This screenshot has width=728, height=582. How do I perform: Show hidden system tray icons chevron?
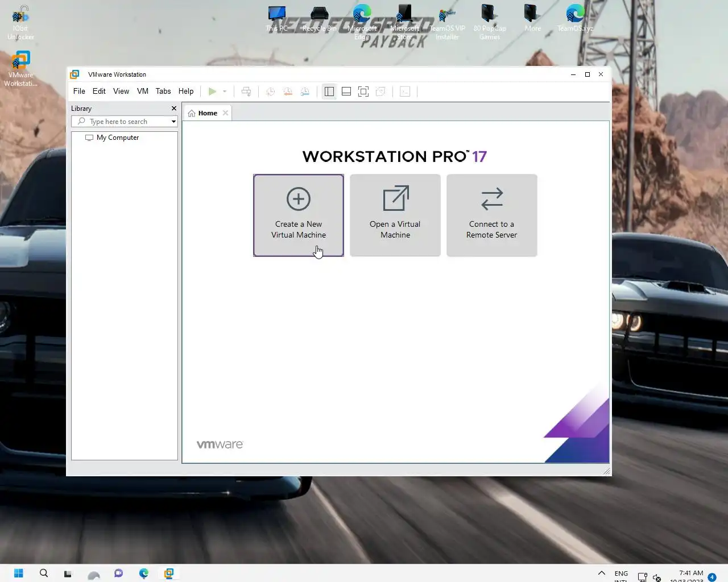tap(602, 573)
